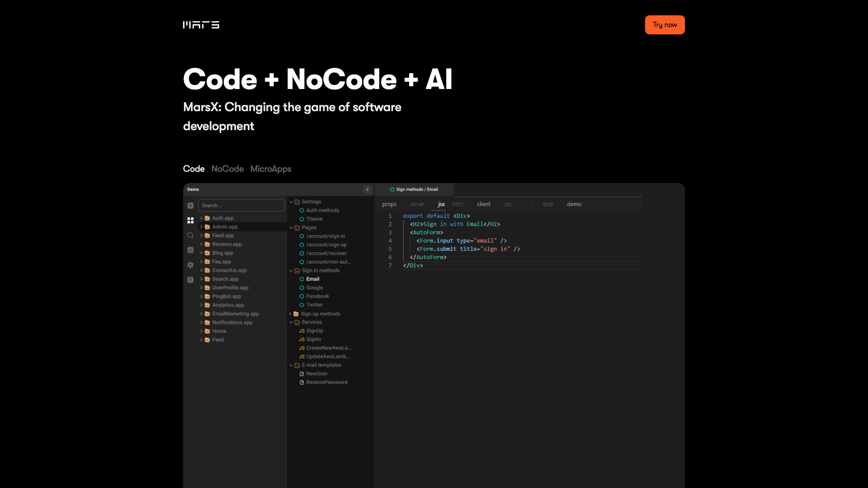This screenshot has width=868, height=488.
Task: Click the MARS logo
Action: (x=201, y=25)
